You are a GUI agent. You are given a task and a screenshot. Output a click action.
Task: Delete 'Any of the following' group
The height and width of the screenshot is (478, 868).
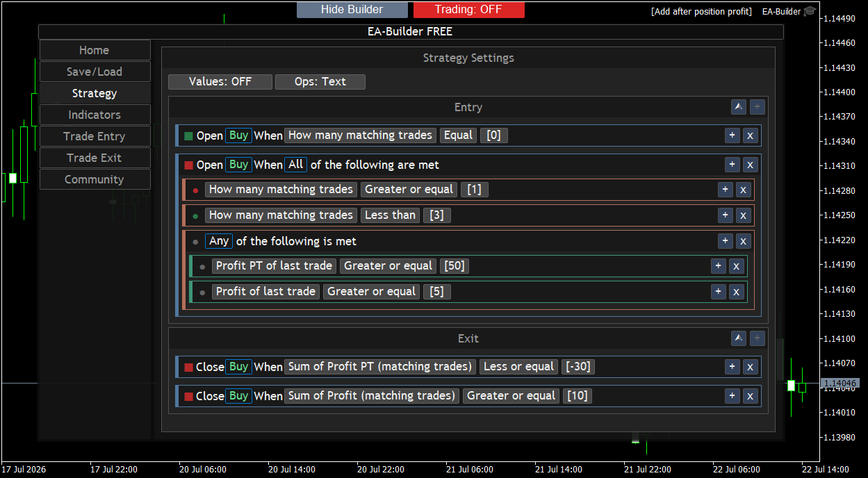(x=743, y=241)
